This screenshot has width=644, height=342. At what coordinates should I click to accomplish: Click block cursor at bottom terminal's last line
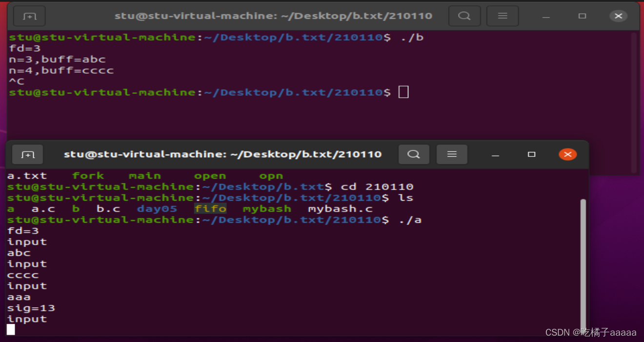[x=11, y=330]
